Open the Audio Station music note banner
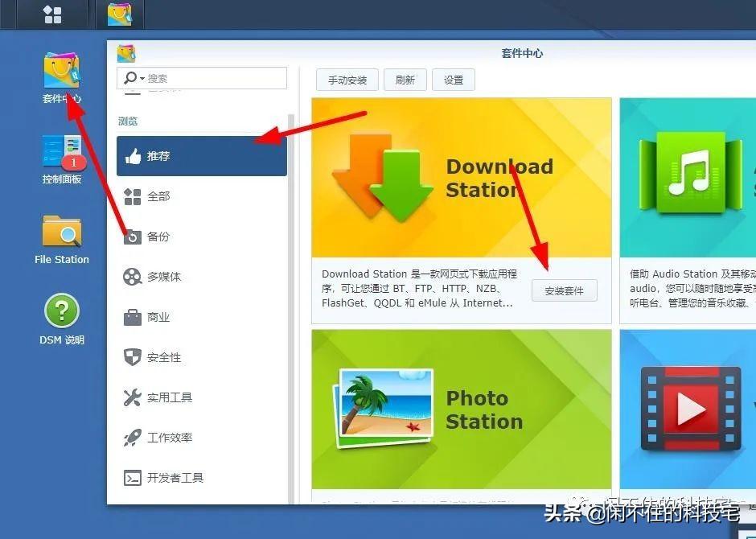 [x=688, y=178]
